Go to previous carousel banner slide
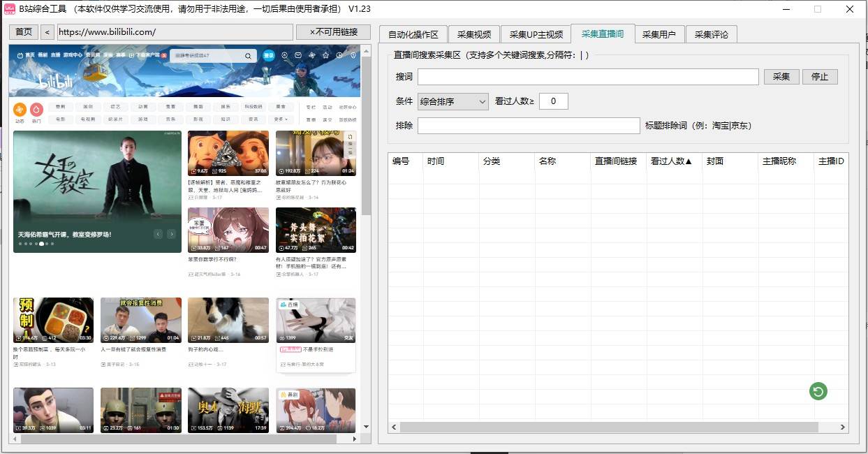The width and height of the screenshot is (868, 454). [159, 234]
